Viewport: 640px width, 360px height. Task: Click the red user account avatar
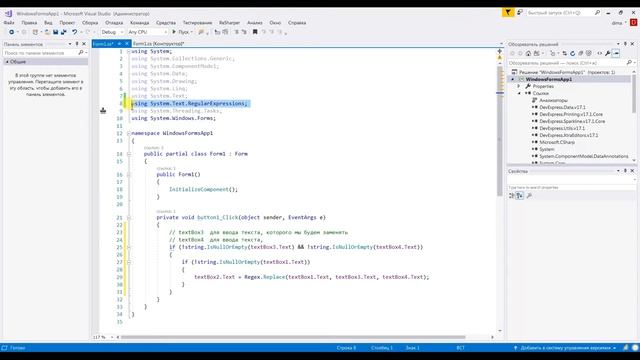click(633, 23)
